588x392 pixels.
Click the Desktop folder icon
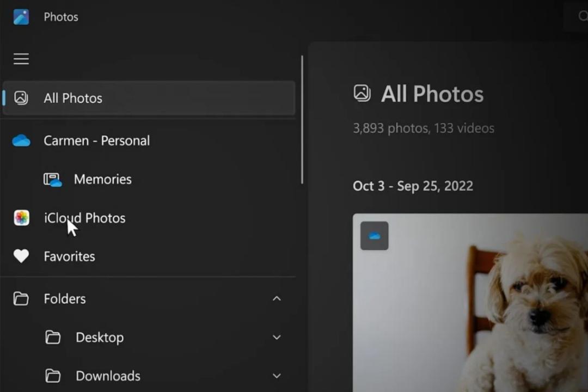(52, 337)
